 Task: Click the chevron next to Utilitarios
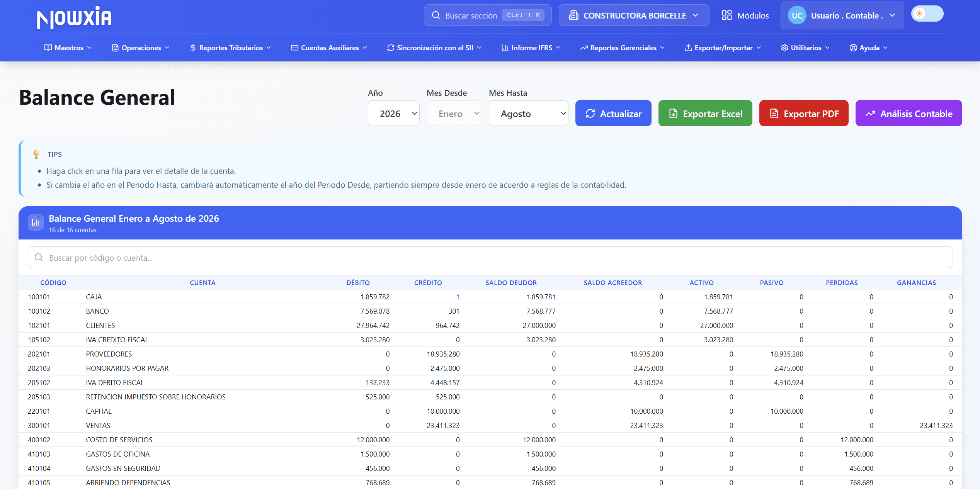827,48
